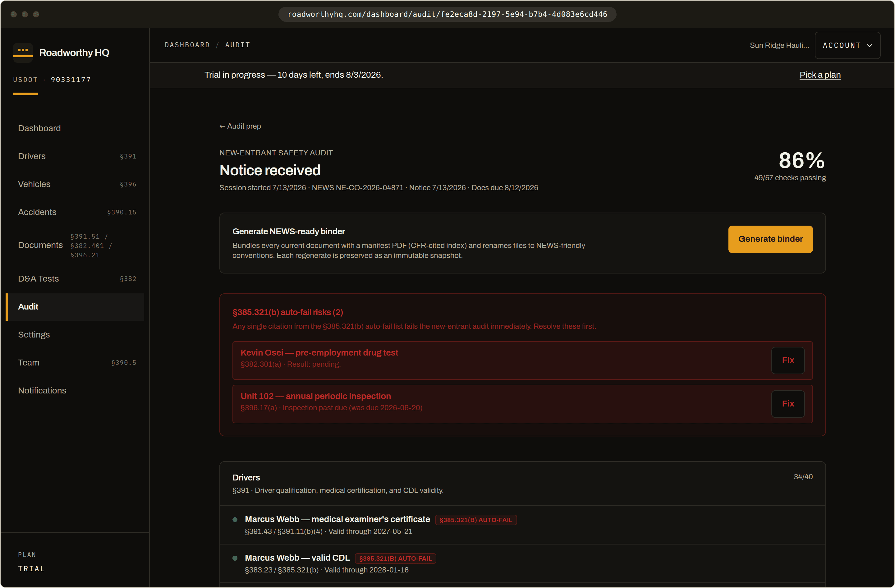Viewport: 895px width, 588px height.
Task: Click the Drivers section heading
Action: coord(246,477)
